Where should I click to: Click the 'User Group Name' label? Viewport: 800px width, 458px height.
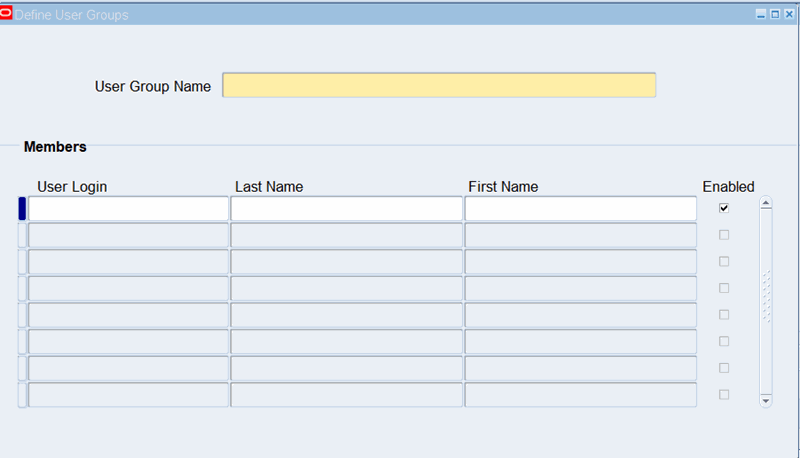click(153, 86)
